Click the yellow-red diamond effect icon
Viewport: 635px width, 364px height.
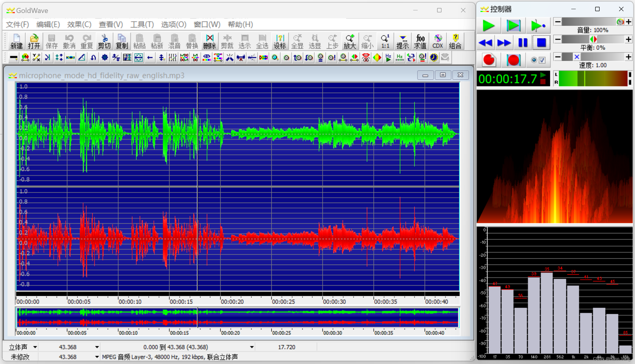(377, 58)
